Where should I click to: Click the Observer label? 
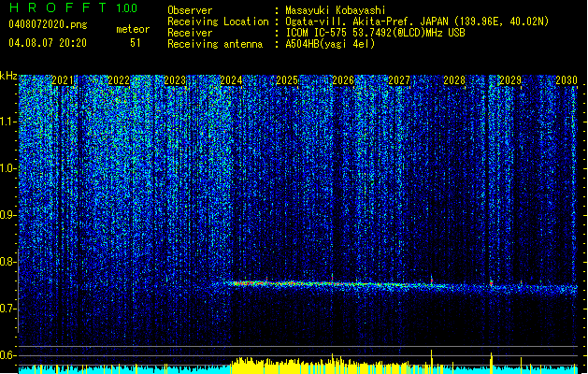(190, 10)
